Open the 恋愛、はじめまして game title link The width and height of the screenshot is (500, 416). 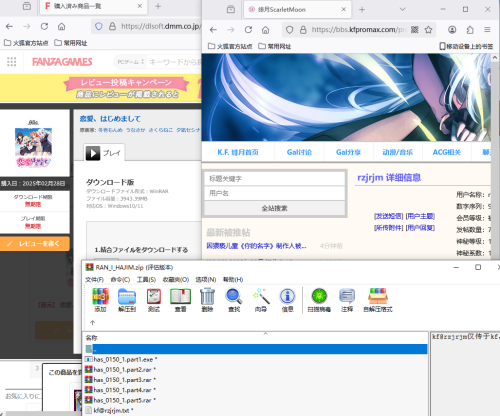point(110,119)
